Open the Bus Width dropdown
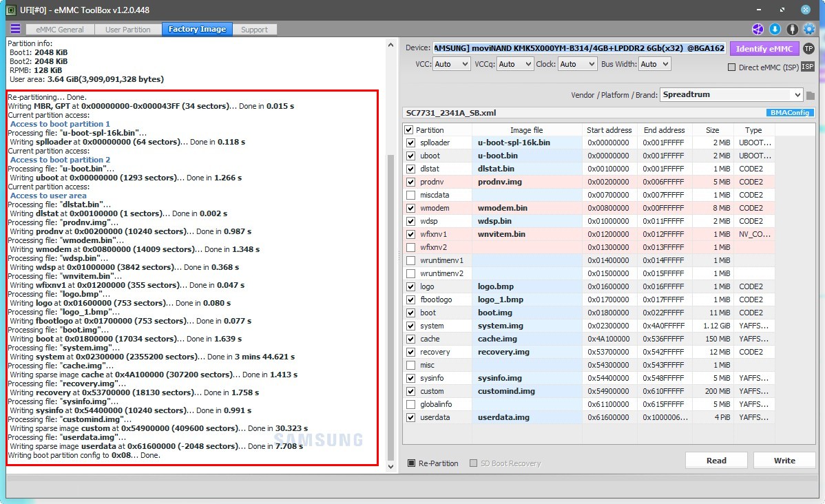825x504 pixels. click(654, 64)
